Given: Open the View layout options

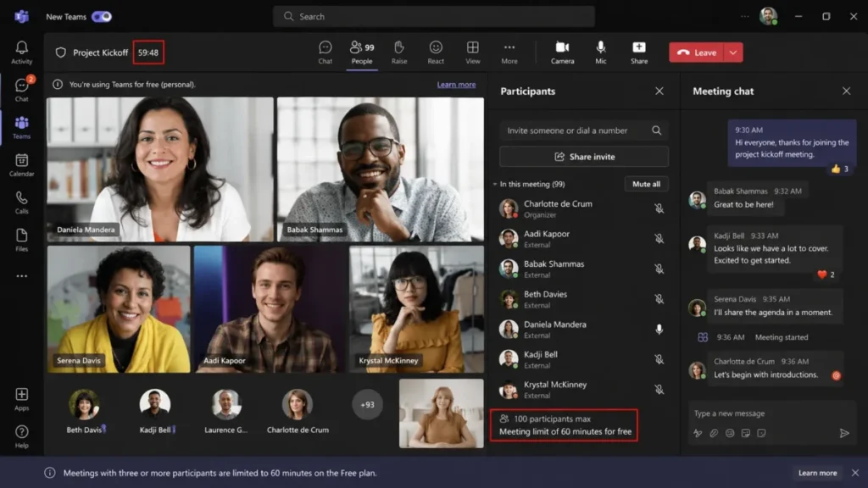Looking at the screenshot, I should click(x=473, y=53).
